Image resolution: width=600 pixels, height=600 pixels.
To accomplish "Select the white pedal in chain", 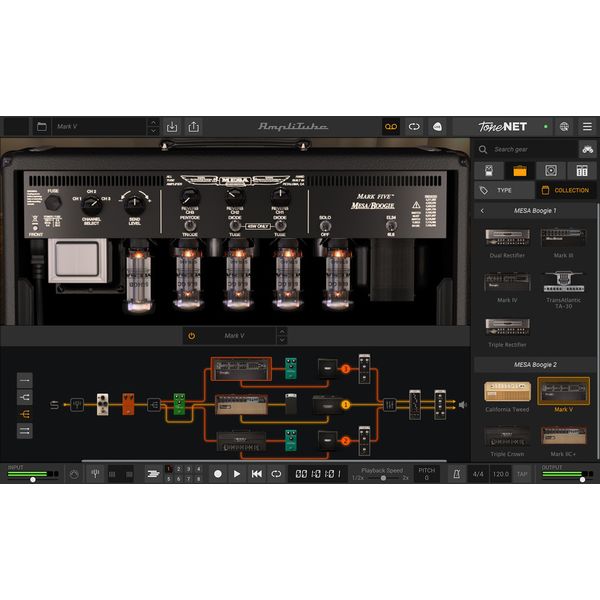I will 102,404.
